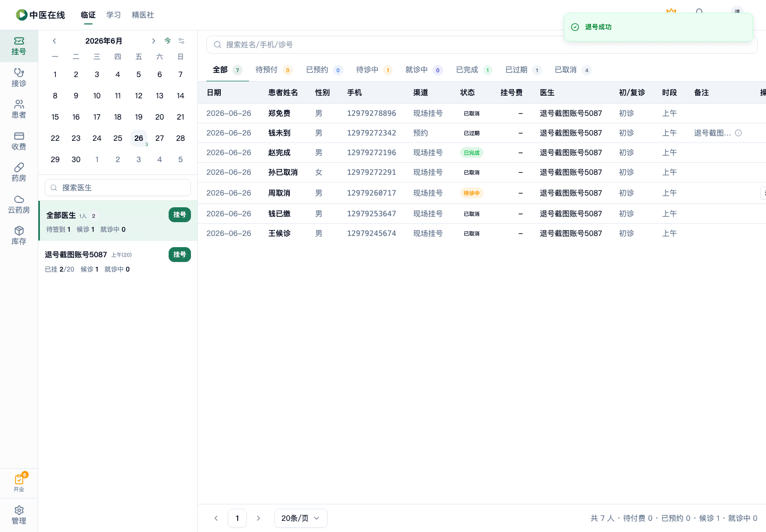
Task: Click 挂号 button for 全部医生
Action: (x=180, y=215)
